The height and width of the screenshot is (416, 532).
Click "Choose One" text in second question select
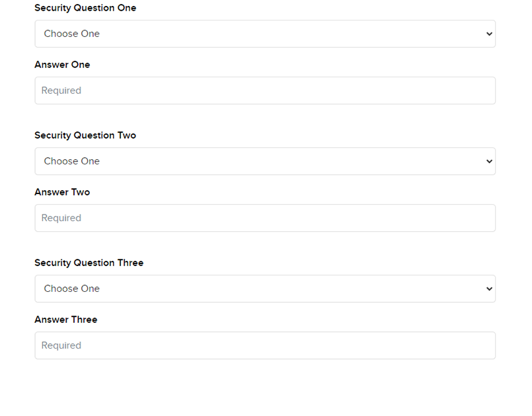(71, 161)
